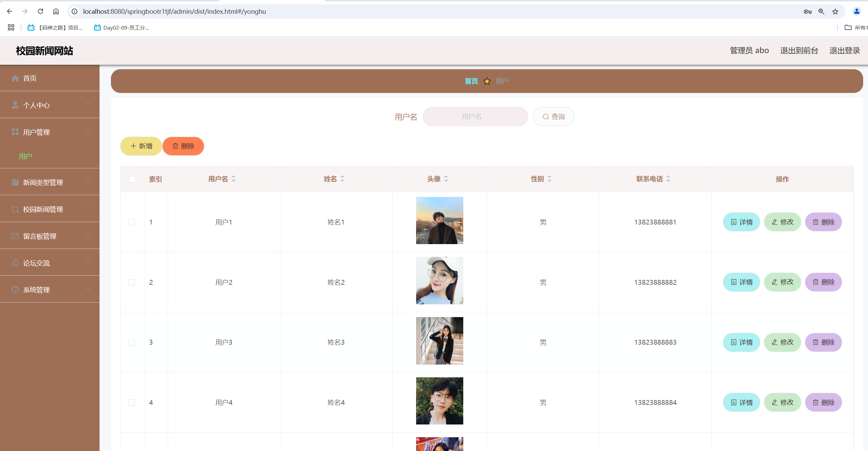
Task: Expand 论坛交流 menu chevron
Action: [x=88, y=262]
